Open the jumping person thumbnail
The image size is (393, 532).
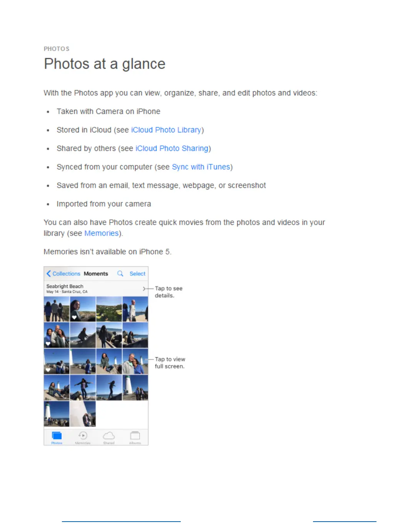[83, 388]
